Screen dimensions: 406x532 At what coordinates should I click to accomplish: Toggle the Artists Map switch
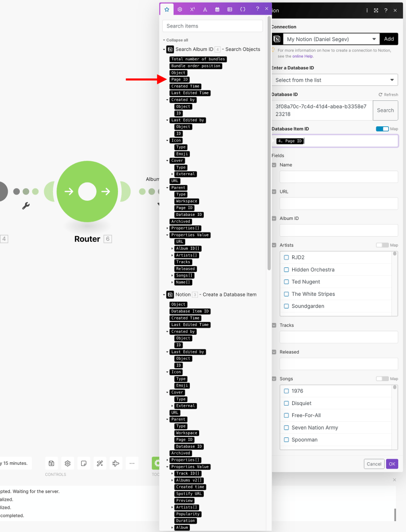[382, 245]
